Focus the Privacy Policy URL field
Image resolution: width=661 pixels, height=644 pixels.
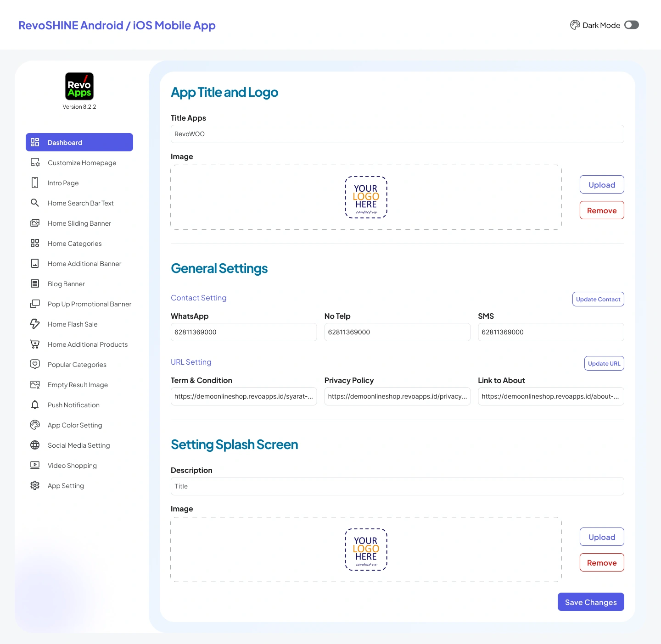pyautogui.click(x=398, y=396)
